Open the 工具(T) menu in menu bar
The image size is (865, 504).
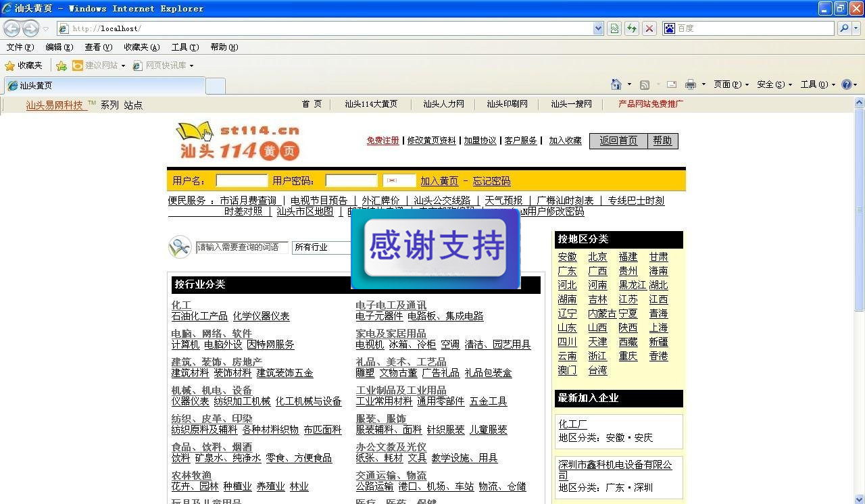tap(184, 47)
